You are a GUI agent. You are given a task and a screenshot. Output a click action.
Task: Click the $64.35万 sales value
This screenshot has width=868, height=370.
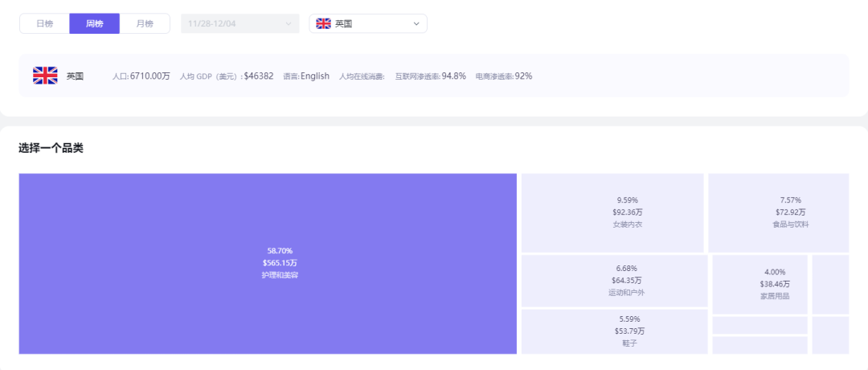click(x=627, y=280)
